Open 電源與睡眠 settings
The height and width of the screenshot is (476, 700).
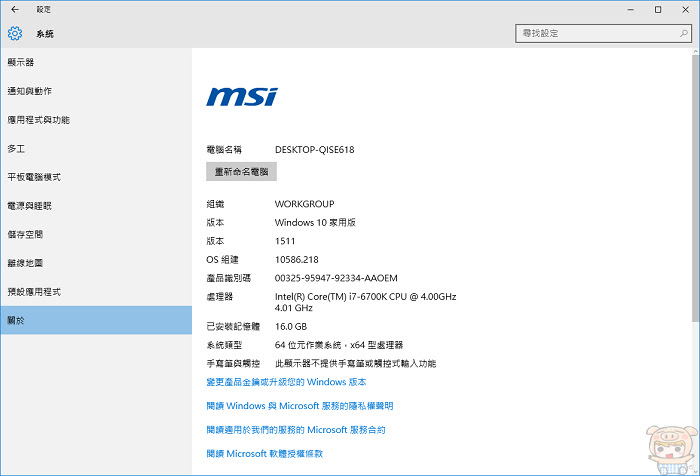click(x=96, y=205)
